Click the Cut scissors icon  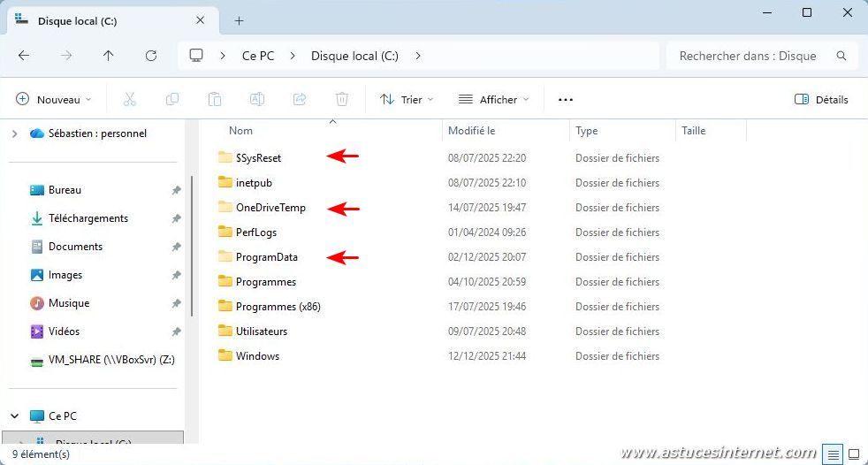(x=130, y=100)
